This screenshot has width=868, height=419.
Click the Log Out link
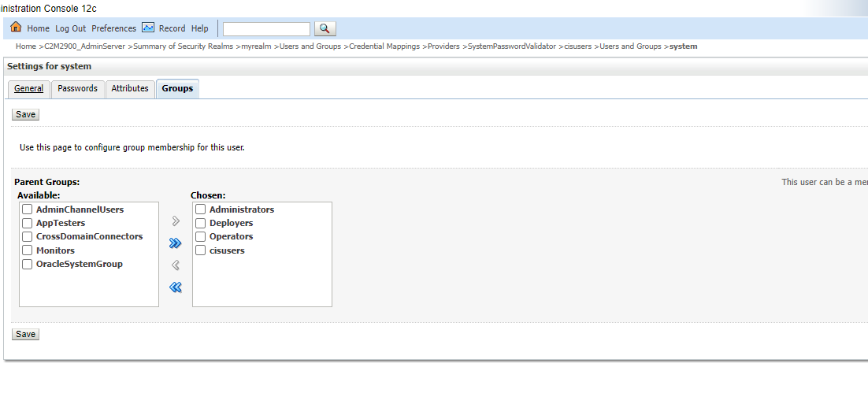pos(70,29)
